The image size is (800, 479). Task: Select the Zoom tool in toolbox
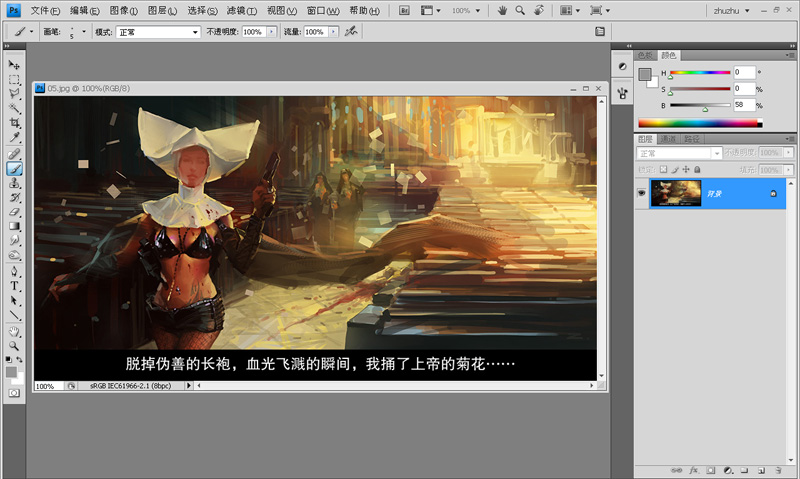click(14, 346)
